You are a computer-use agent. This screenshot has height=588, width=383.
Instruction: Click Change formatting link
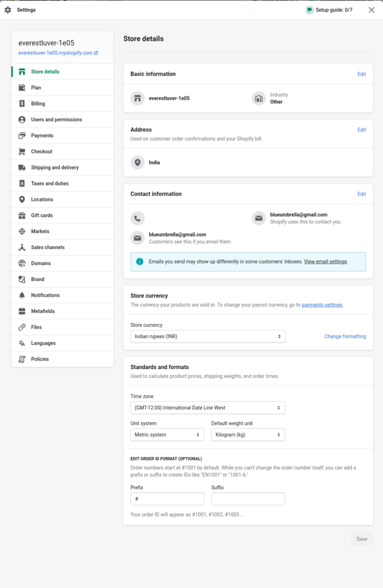(x=345, y=336)
